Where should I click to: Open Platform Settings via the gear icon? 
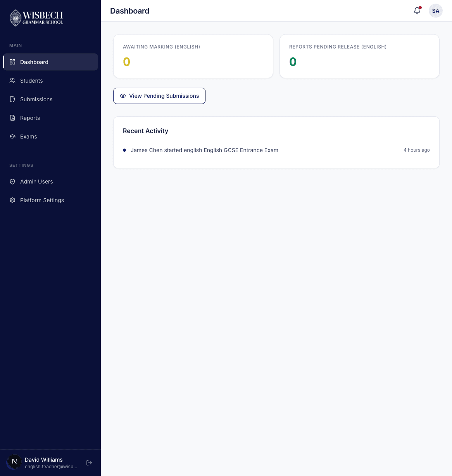point(12,200)
